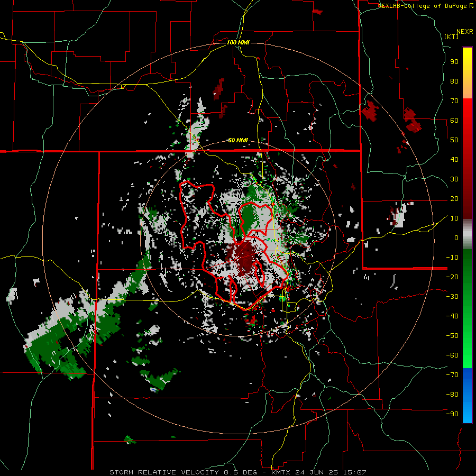Click the 30 value on the velocity scale
Viewport: 476px width, 476px height.
454,179
